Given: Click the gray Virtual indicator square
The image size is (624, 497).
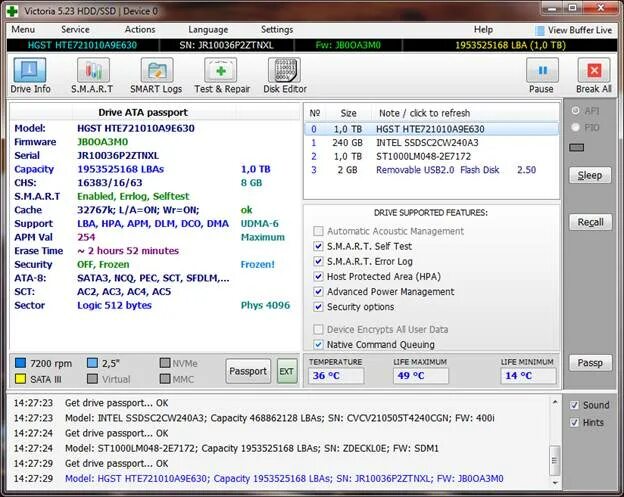Looking at the screenshot, I should click(92, 379).
